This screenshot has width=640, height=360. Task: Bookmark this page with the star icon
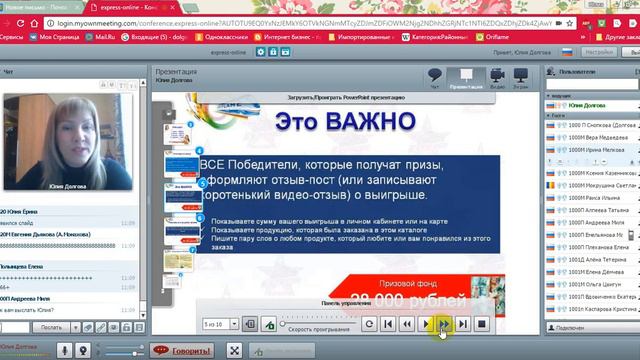(570, 23)
